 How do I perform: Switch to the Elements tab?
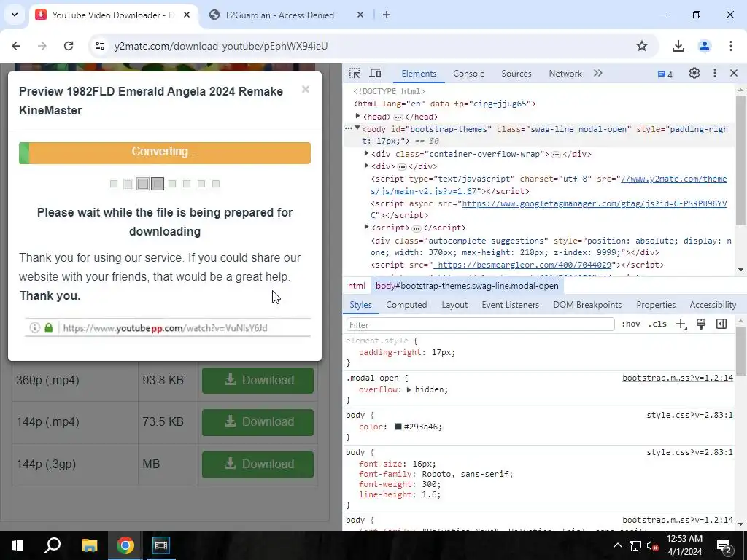pos(419,74)
